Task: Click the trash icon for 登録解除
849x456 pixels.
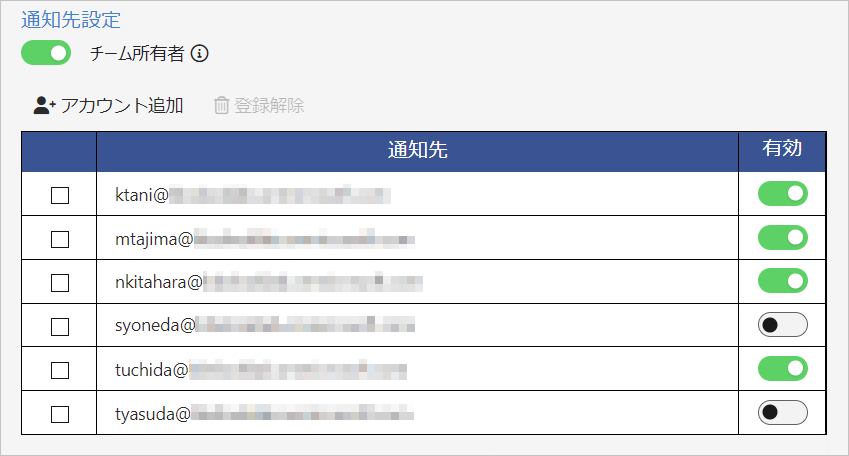Action: 222,105
